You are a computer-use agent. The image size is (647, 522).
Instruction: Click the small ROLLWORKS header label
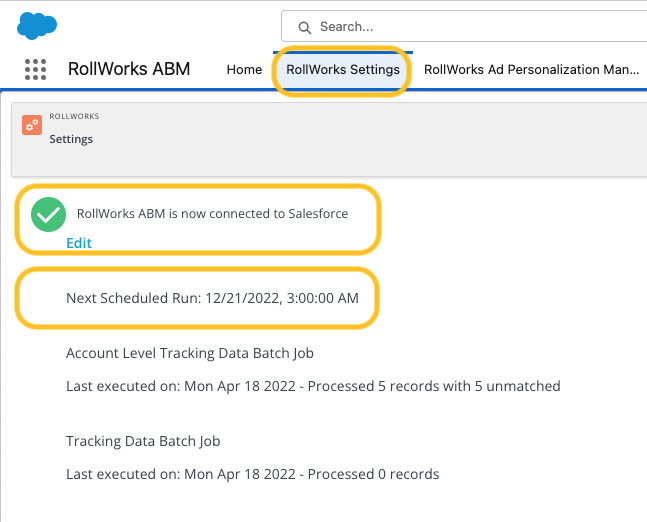pos(74,117)
